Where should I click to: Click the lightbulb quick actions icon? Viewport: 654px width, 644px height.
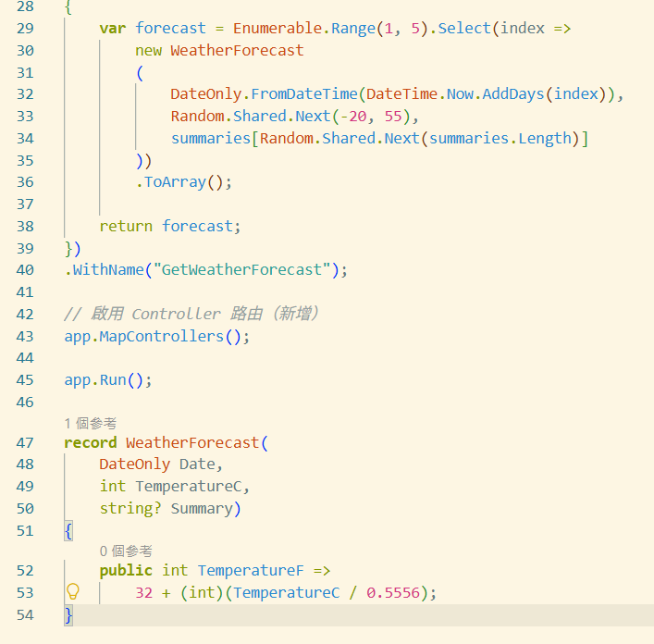(x=72, y=591)
